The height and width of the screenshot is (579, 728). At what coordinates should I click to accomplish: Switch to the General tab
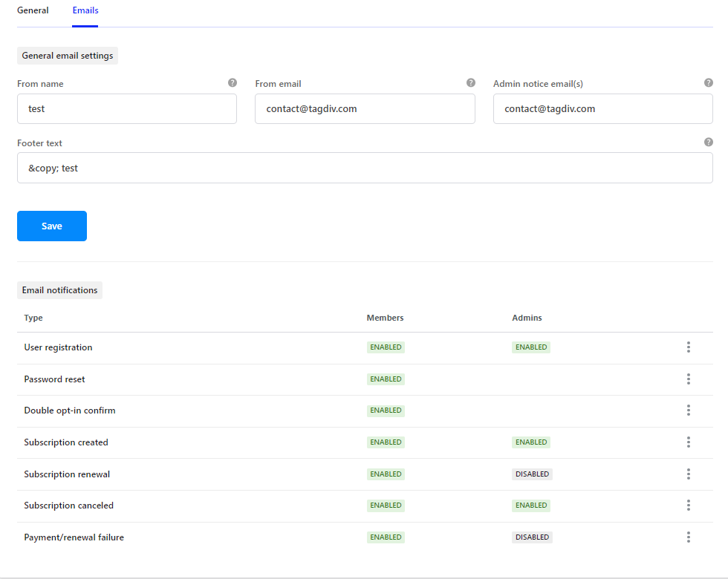click(33, 10)
